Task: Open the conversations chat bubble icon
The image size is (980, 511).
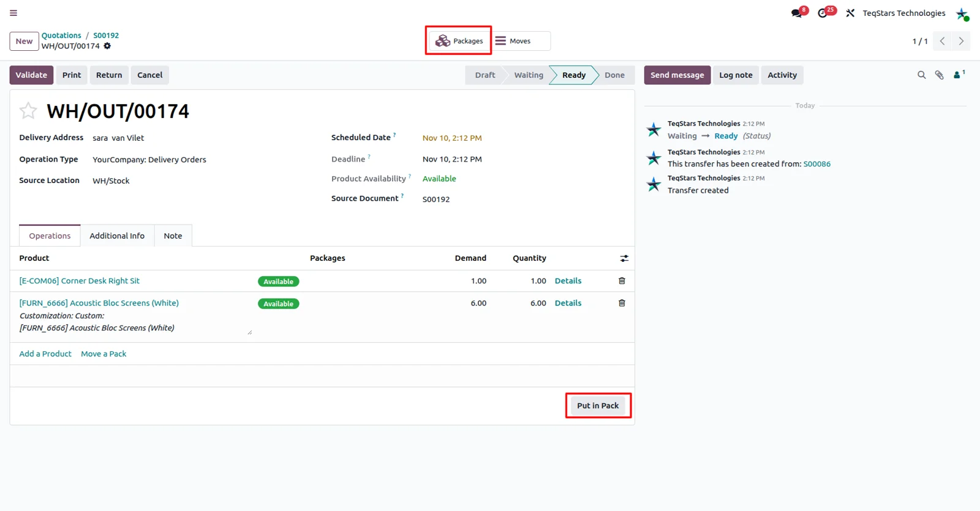Action: (797, 13)
